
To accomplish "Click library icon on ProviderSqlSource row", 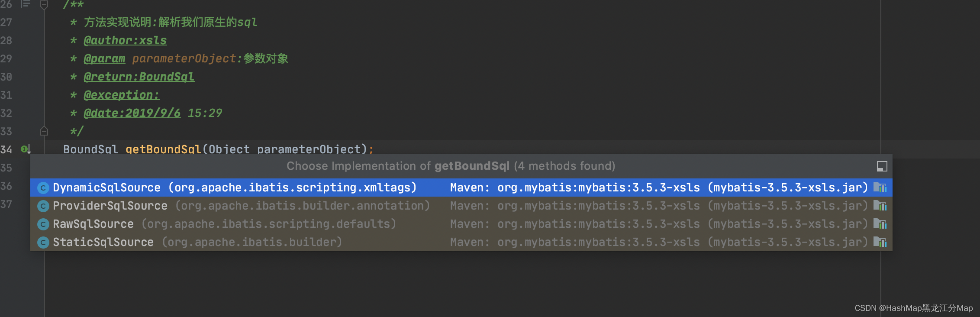I will tap(880, 206).
